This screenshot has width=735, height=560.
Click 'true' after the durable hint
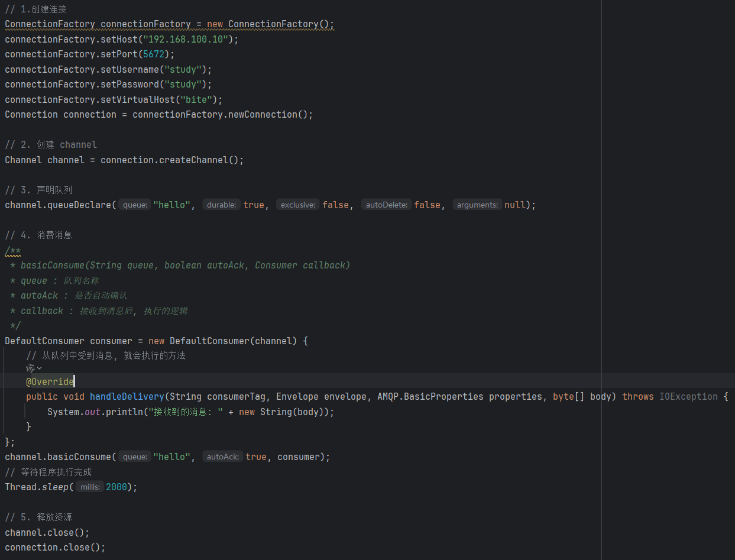[254, 205]
